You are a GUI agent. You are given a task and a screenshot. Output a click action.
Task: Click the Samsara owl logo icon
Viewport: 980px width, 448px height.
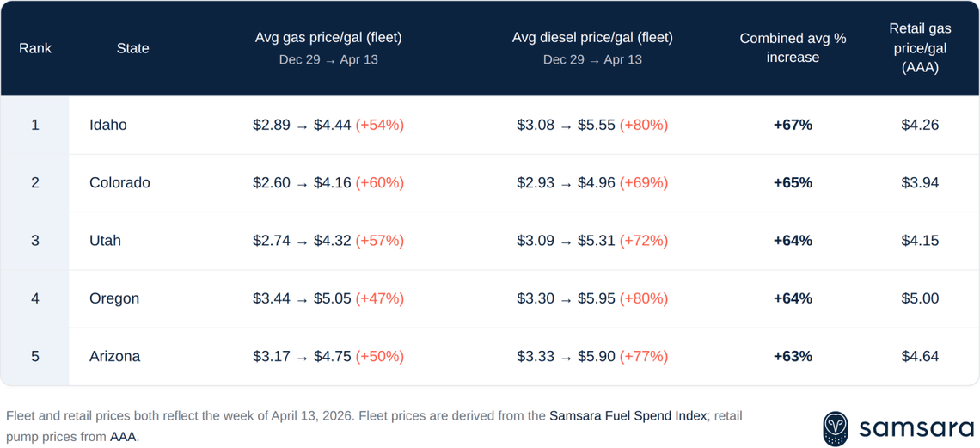(x=836, y=427)
